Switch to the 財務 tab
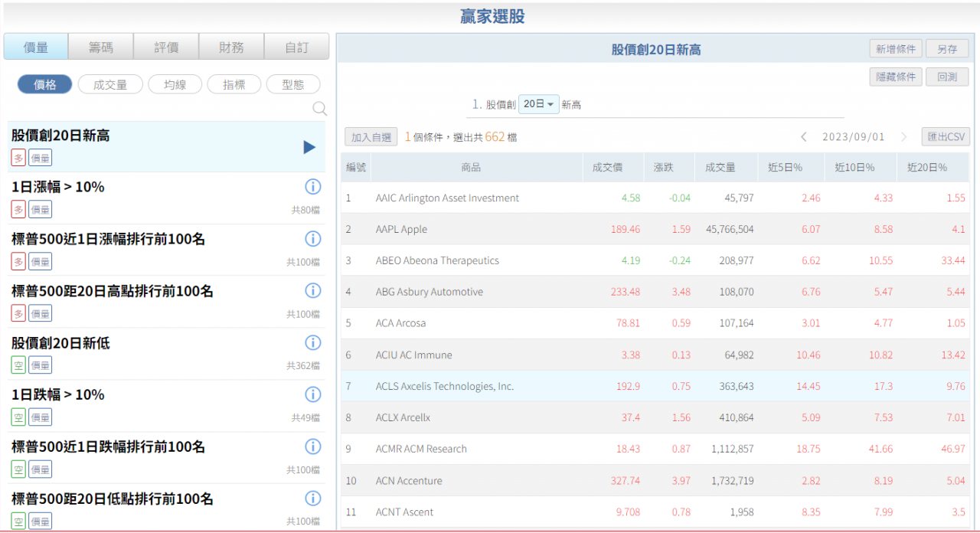Screen dimensions: 980x533 coord(231,47)
